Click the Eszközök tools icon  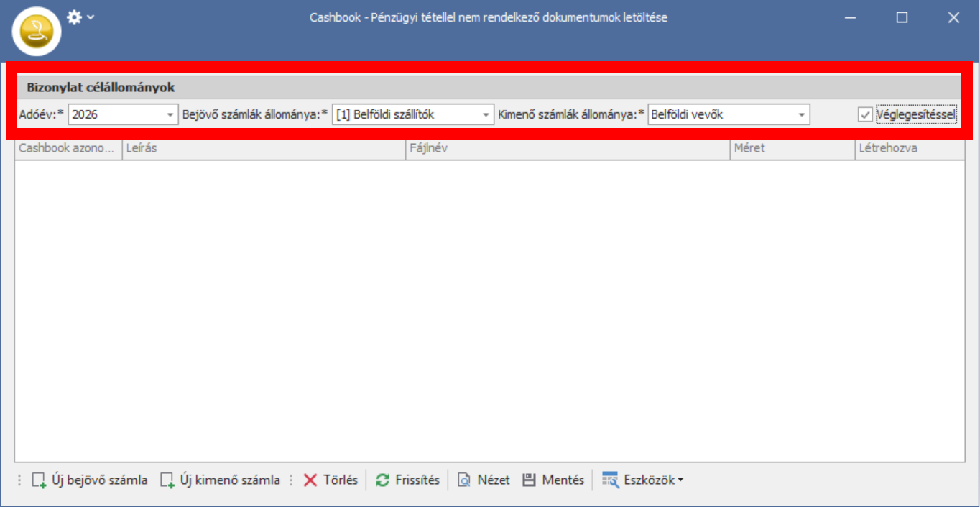(x=611, y=480)
